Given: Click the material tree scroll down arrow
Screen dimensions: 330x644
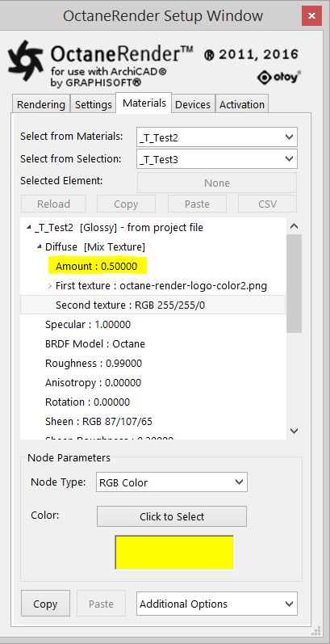Looking at the screenshot, I should [x=294, y=431].
